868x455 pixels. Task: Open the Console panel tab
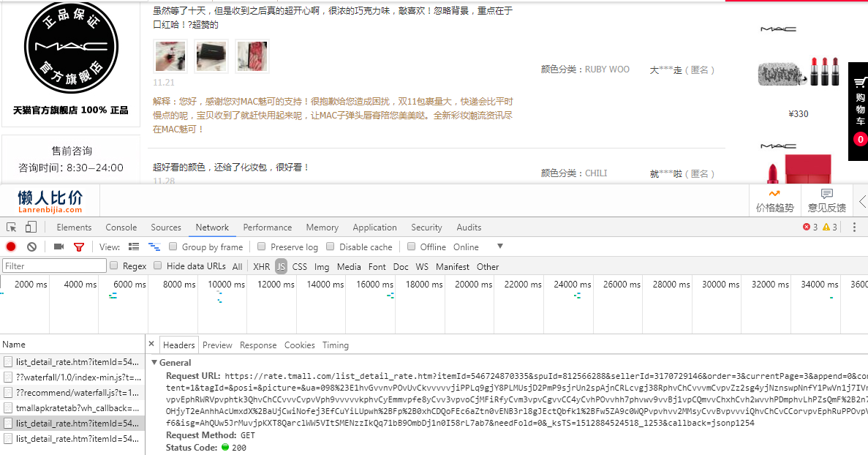(121, 227)
